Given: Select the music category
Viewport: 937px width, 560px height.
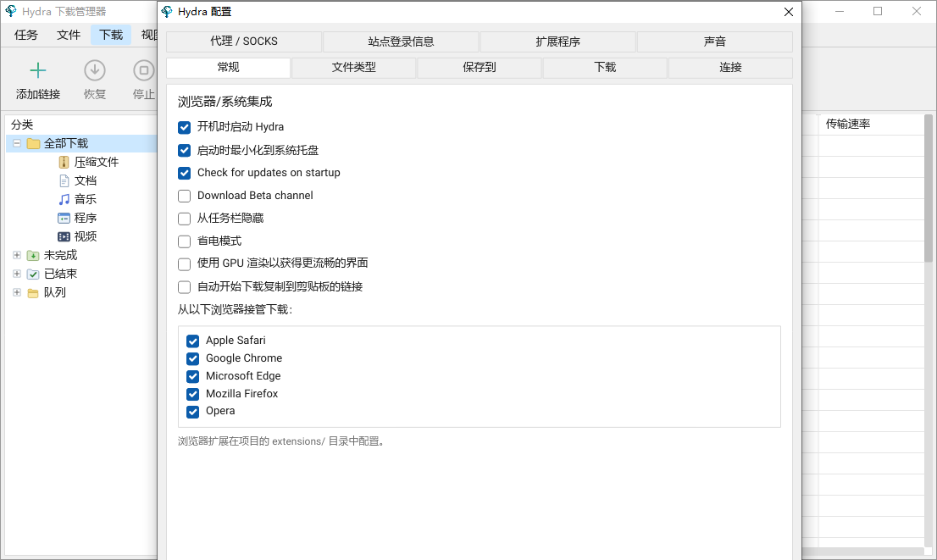Looking at the screenshot, I should [x=86, y=199].
